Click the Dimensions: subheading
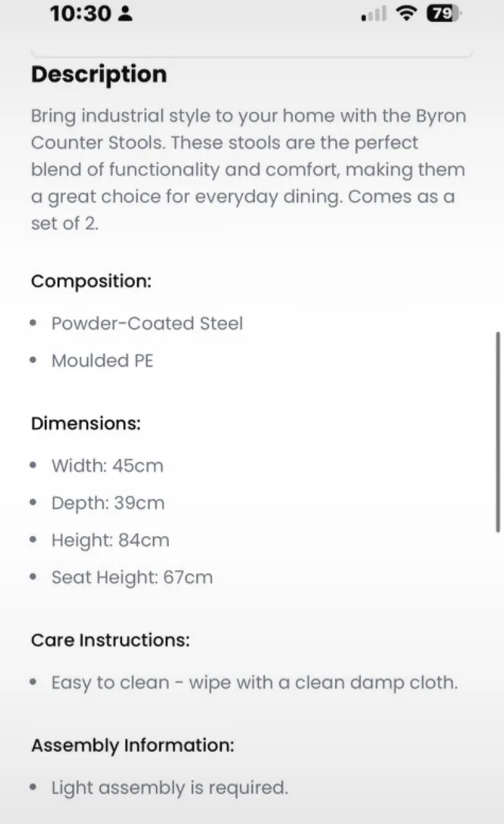 [x=86, y=424]
